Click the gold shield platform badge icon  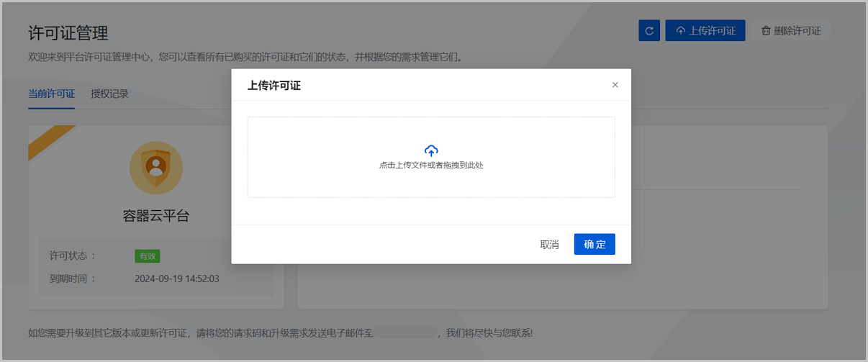pos(156,168)
